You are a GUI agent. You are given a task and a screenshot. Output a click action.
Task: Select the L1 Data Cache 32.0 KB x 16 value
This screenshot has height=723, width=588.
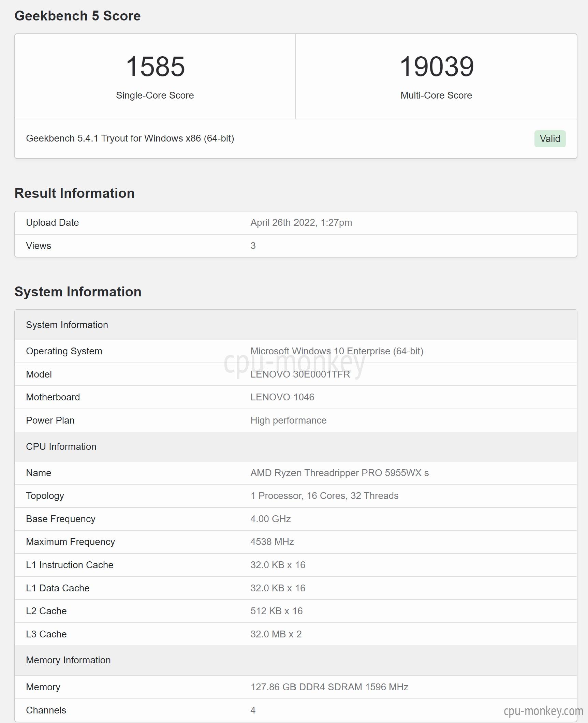click(x=278, y=588)
